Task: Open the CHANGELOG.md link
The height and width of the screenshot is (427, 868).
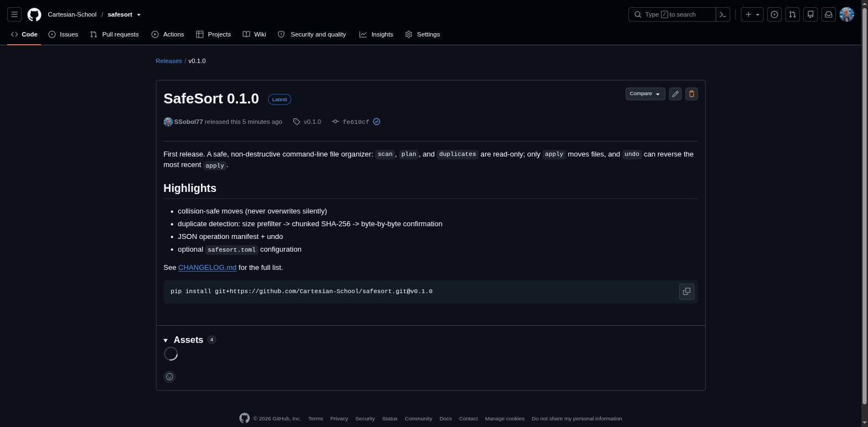Action: pyautogui.click(x=207, y=267)
